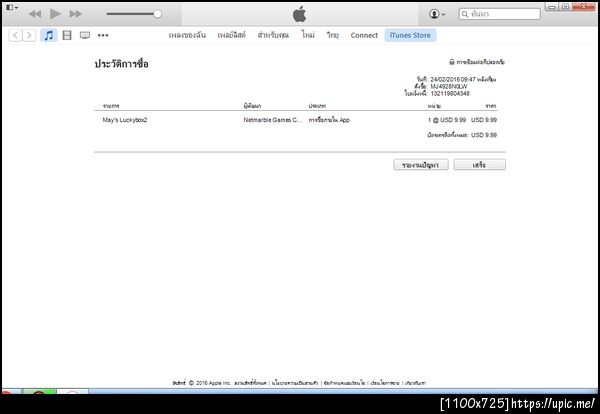Click the magnifier icon in search box
Image resolution: width=600 pixels, height=414 pixels.
[465, 14]
